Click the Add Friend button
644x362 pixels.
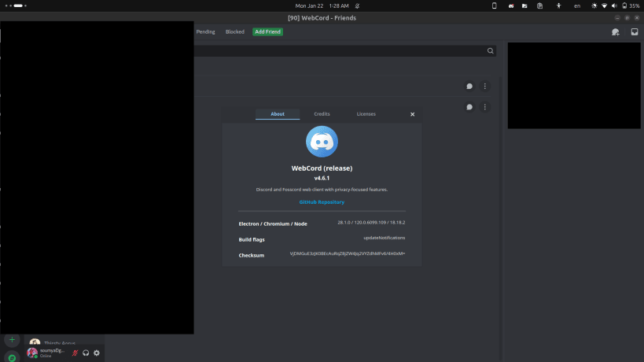[267, 31]
